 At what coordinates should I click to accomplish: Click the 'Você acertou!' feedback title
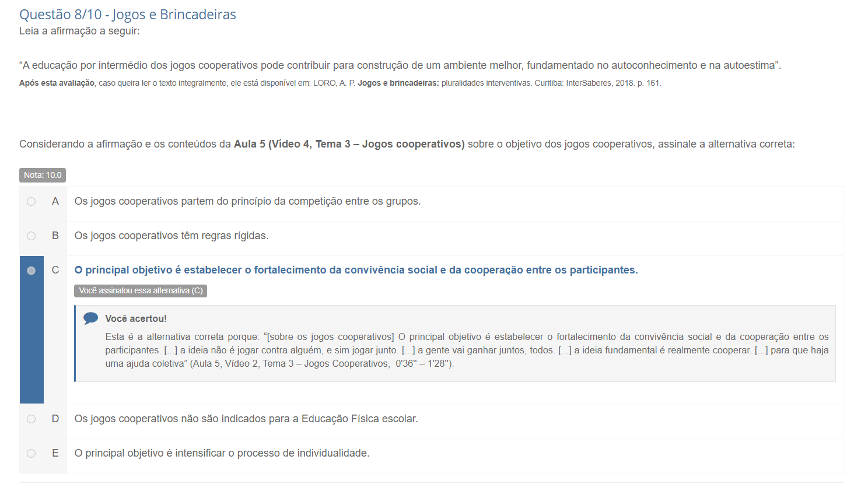(x=136, y=319)
